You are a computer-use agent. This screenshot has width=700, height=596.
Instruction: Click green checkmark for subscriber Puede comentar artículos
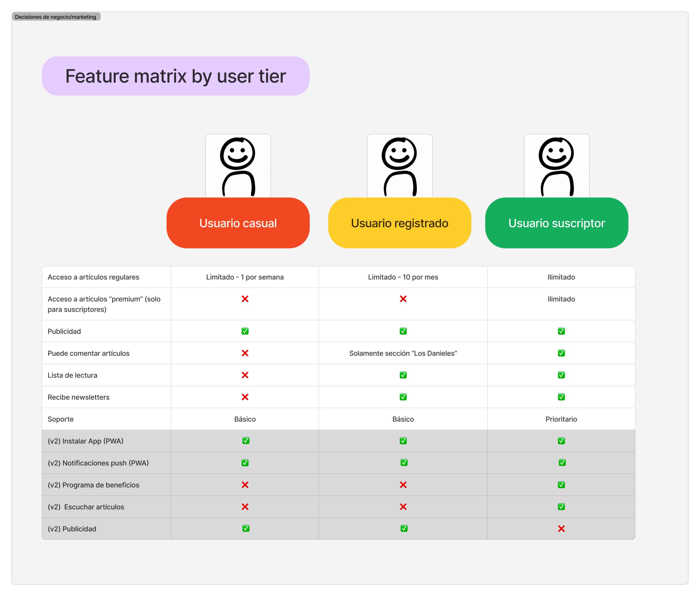point(561,353)
